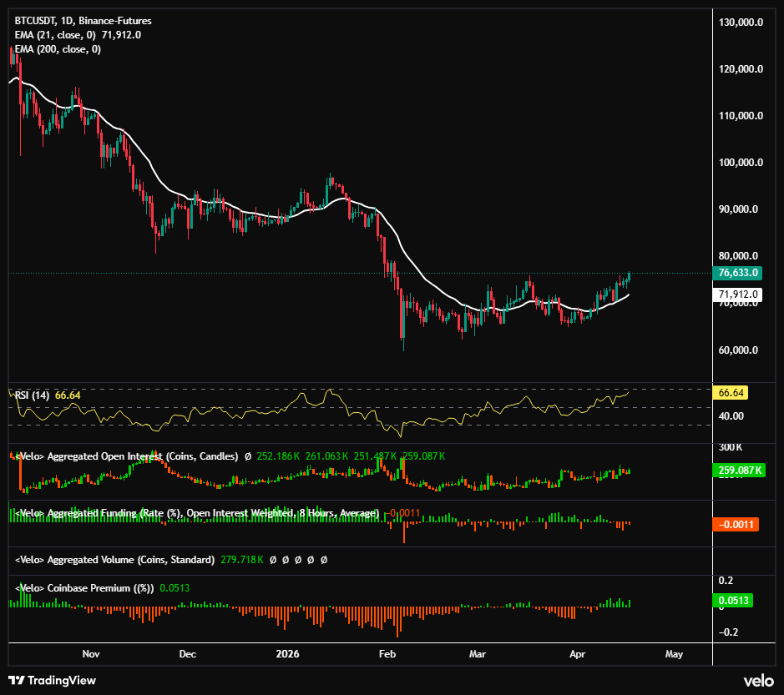
Task: Click the -0.0011 funding rate label
Action: [x=736, y=524]
